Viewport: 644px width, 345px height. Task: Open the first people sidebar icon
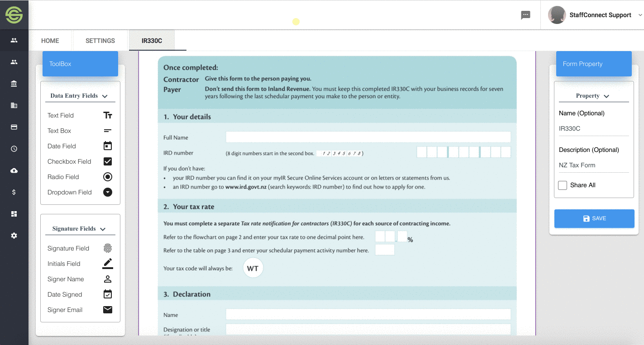pos(14,40)
